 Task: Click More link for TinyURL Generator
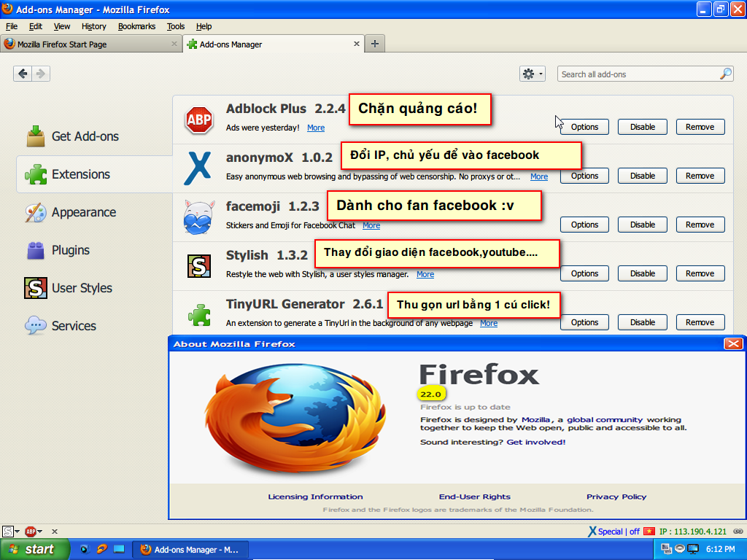click(x=489, y=323)
